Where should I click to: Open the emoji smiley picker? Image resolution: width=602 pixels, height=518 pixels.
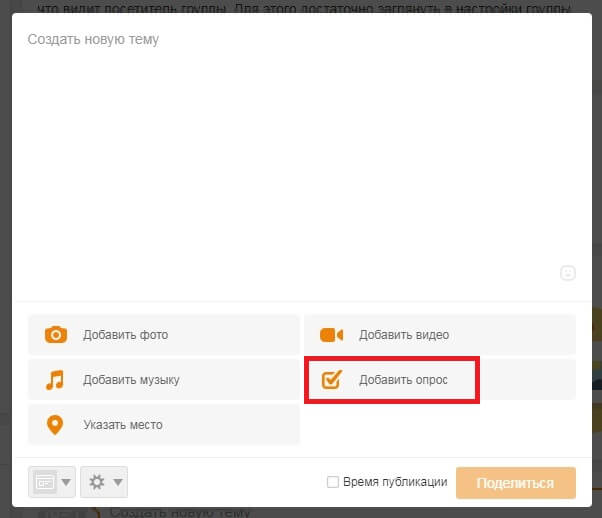point(567,273)
